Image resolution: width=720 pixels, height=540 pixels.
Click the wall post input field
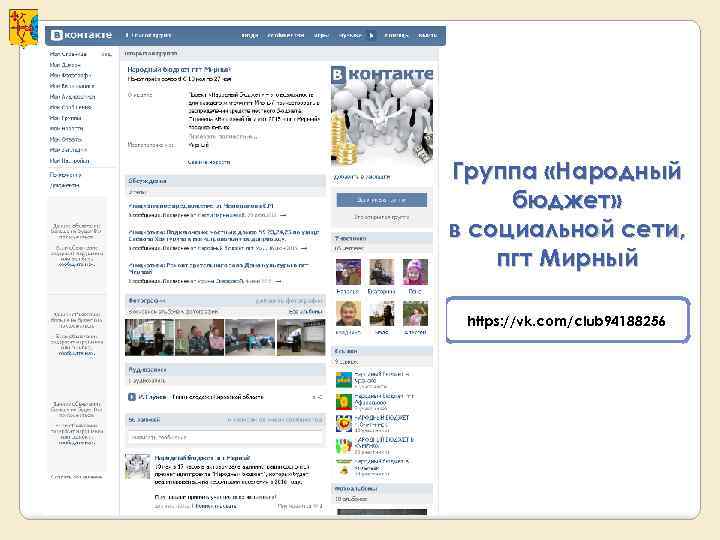(225, 437)
